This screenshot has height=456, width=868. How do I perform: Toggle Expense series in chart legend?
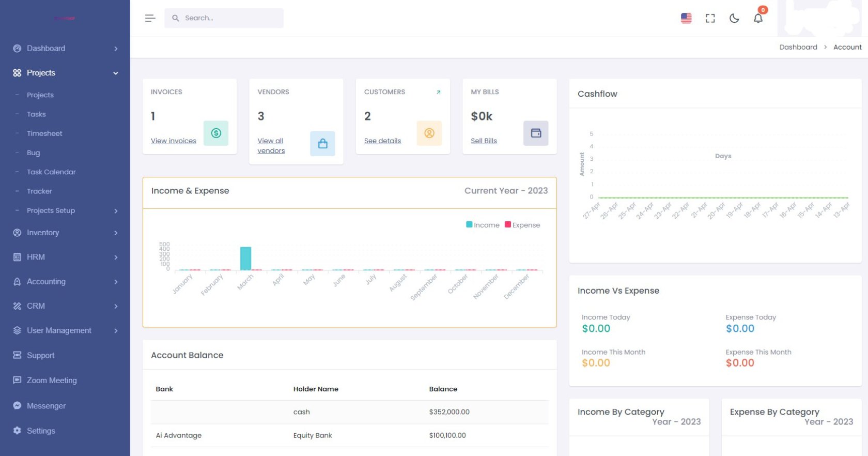522,225
